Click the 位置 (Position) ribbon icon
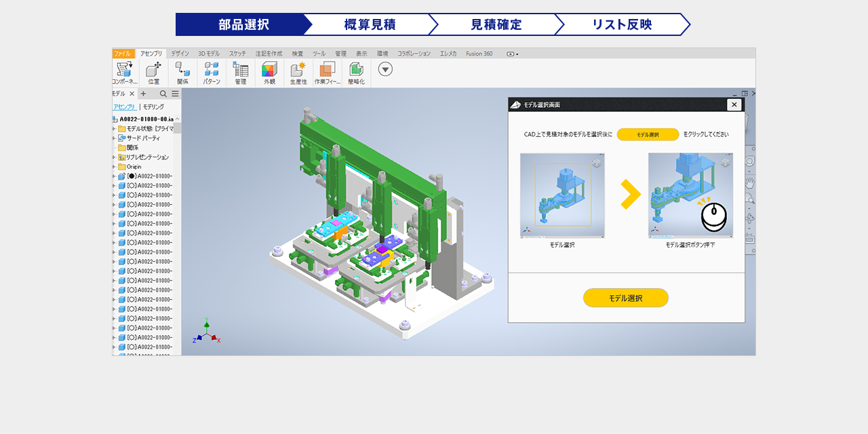 (x=154, y=70)
